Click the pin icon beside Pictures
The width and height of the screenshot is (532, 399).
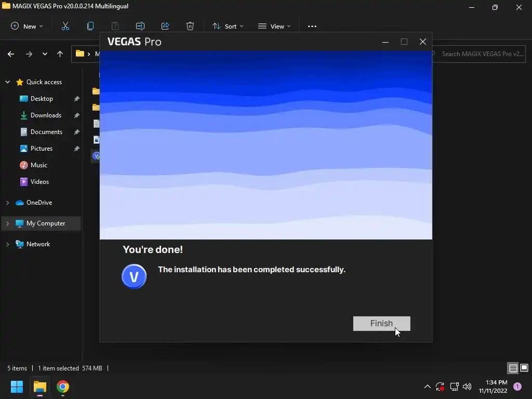coord(77,149)
